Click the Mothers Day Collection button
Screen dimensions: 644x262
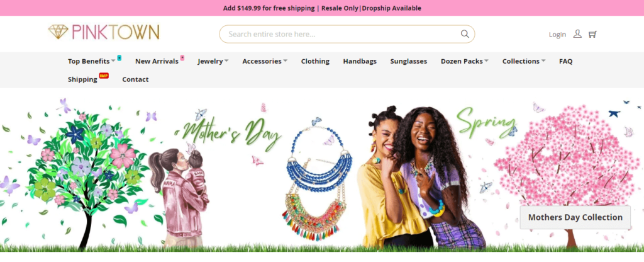pyautogui.click(x=575, y=217)
